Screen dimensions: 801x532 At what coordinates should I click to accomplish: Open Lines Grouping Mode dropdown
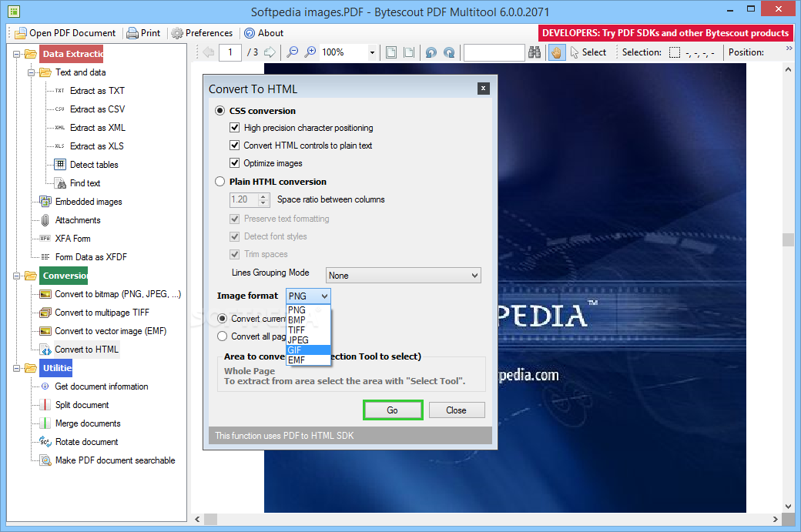pos(403,275)
